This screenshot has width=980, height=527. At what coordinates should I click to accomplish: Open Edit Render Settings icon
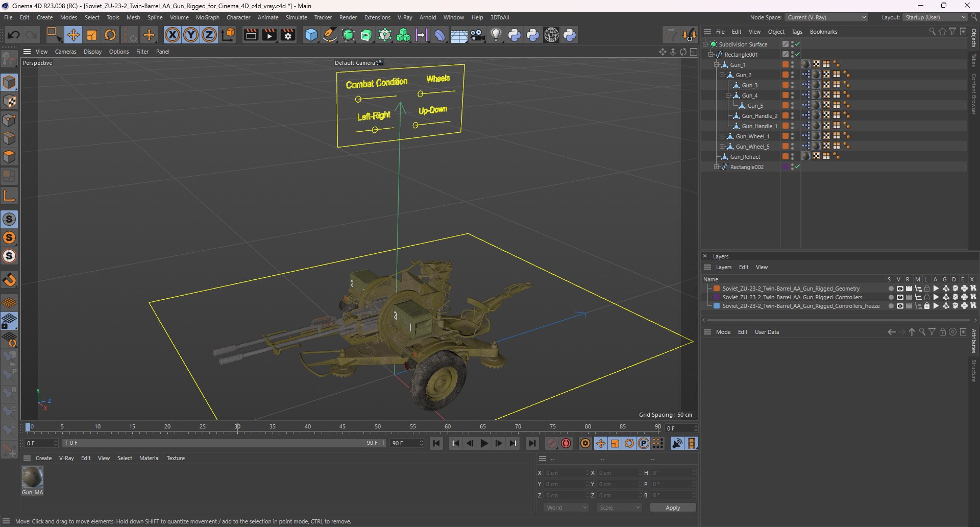point(288,35)
